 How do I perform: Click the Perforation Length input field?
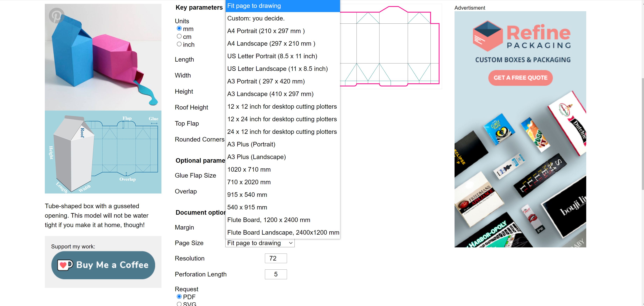pos(276,274)
